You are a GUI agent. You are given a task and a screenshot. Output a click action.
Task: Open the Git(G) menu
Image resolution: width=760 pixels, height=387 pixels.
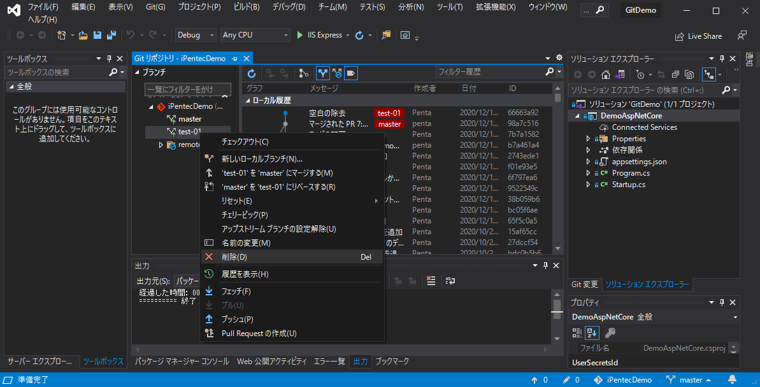[155, 7]
